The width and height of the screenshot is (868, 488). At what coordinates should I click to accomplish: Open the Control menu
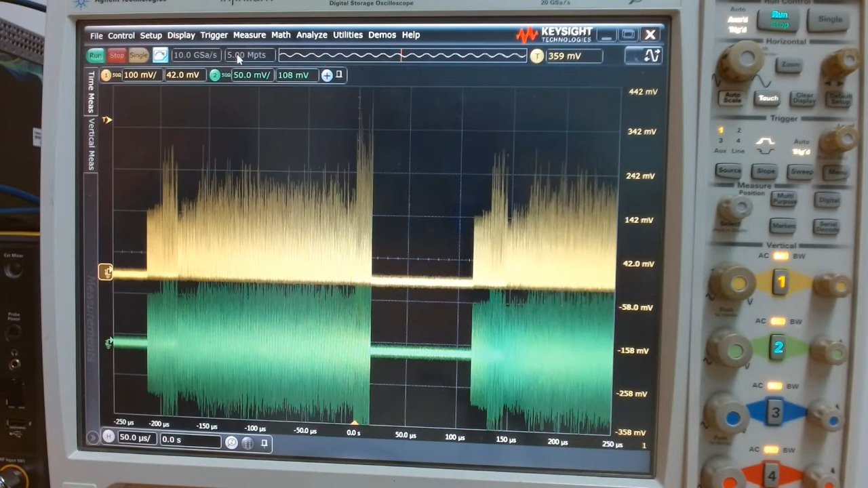pyautogui.click(x=121, y=35)
